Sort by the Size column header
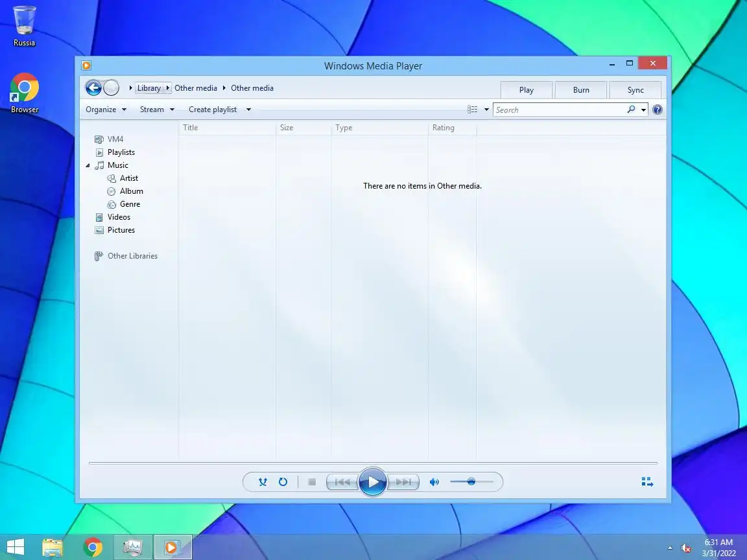747x560 pixels. click(x=303, y=128)
